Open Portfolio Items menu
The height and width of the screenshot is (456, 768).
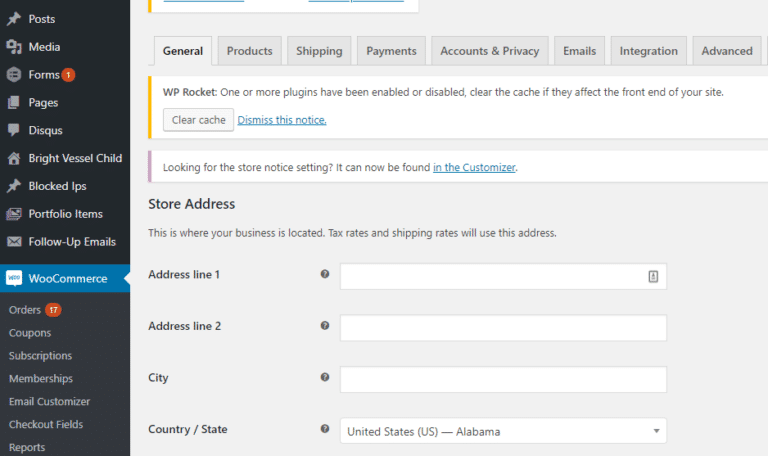point(65,214)
